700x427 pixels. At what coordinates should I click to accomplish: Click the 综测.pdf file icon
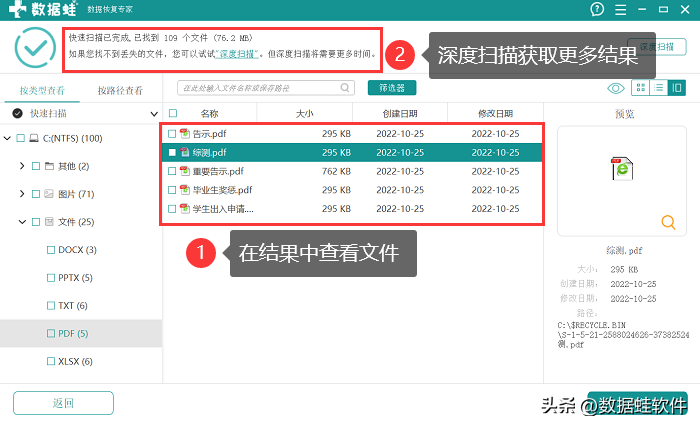pyautogui.click(x=185, y=152)
